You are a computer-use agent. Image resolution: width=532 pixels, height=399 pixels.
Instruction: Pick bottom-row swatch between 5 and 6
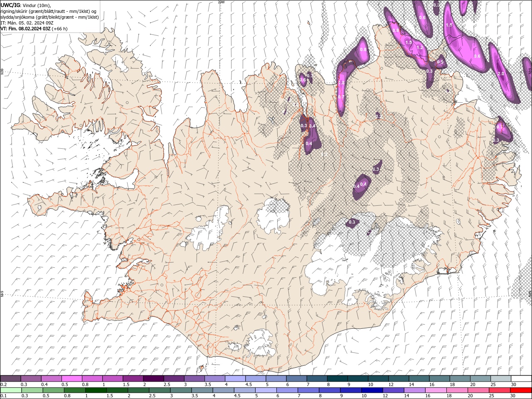[x=266, y=390]
